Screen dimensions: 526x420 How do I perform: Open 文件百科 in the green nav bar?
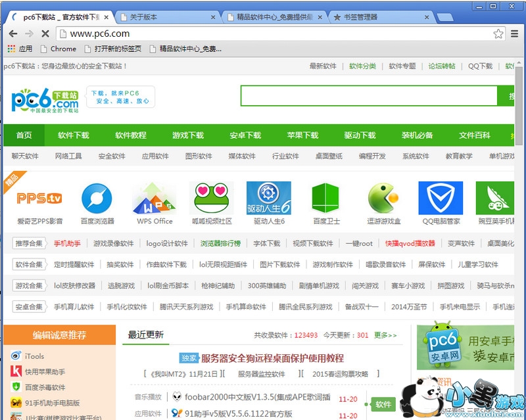point(474,135)
